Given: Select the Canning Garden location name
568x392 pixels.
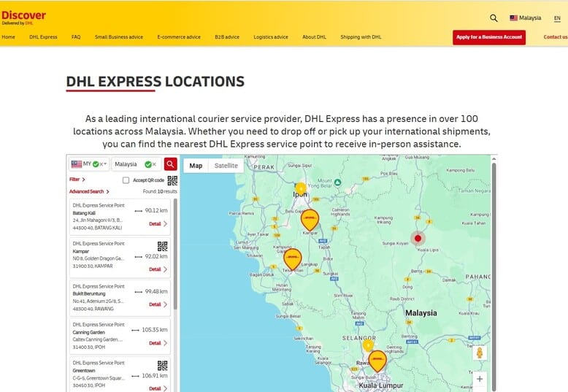Looking at the screenshot, I should tap(89, 332).
